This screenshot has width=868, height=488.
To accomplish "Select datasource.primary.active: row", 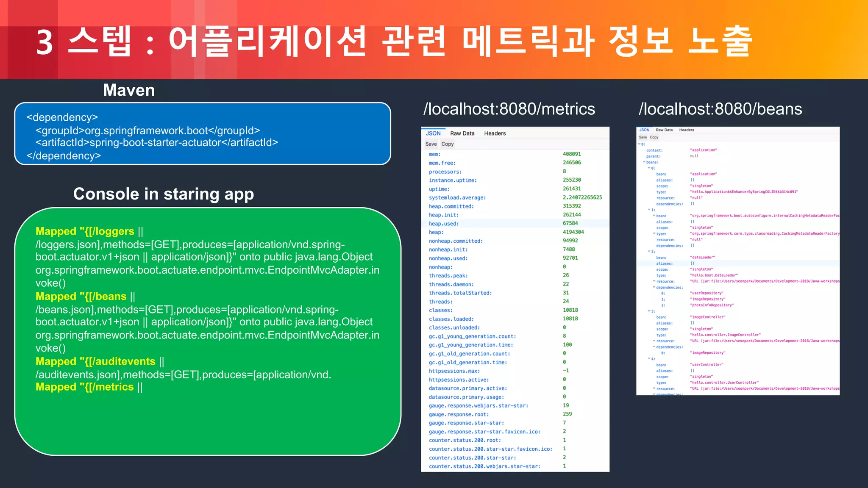I will coord(515,388).
